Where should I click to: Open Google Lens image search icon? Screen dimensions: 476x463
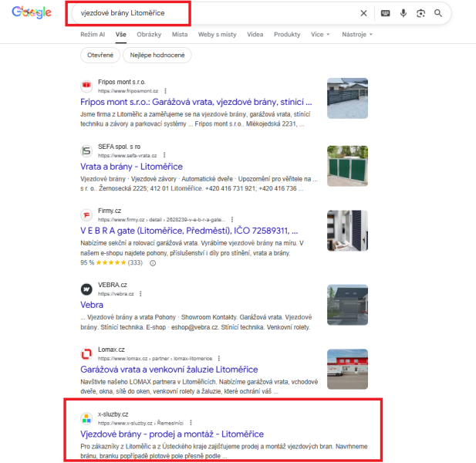tap(420, 13)
